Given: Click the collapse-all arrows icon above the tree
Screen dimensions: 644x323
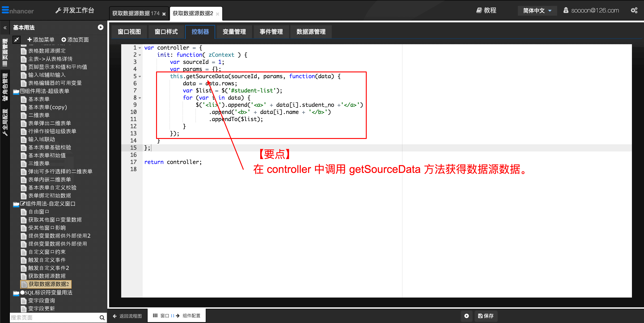Looking at the screenshot, I should click(x=17, y=40).
